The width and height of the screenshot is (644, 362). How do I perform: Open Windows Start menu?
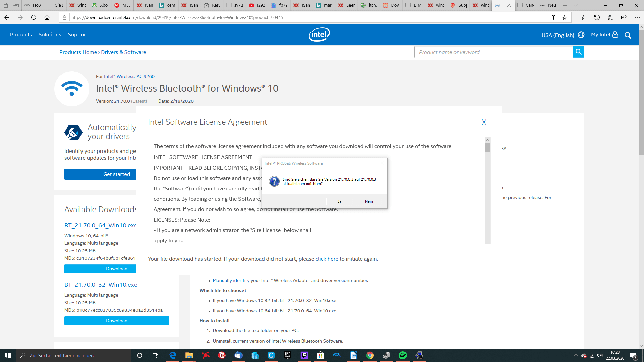8,355
